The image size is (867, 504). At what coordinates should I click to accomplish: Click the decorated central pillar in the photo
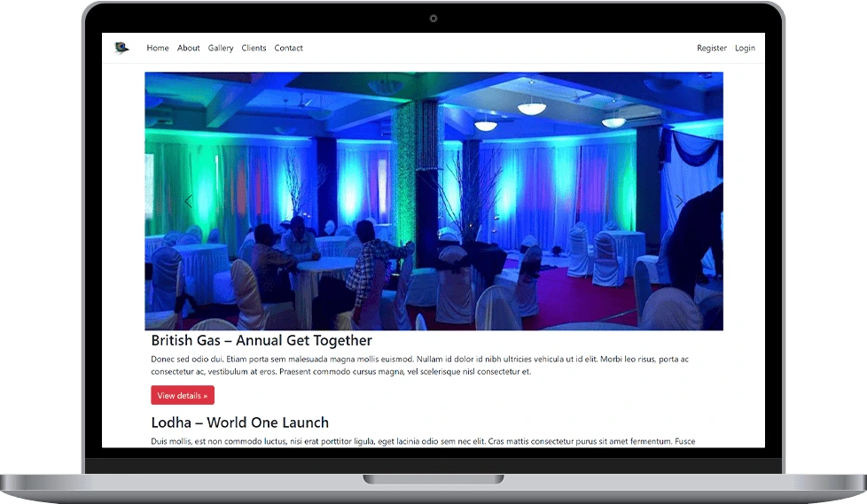417,177
